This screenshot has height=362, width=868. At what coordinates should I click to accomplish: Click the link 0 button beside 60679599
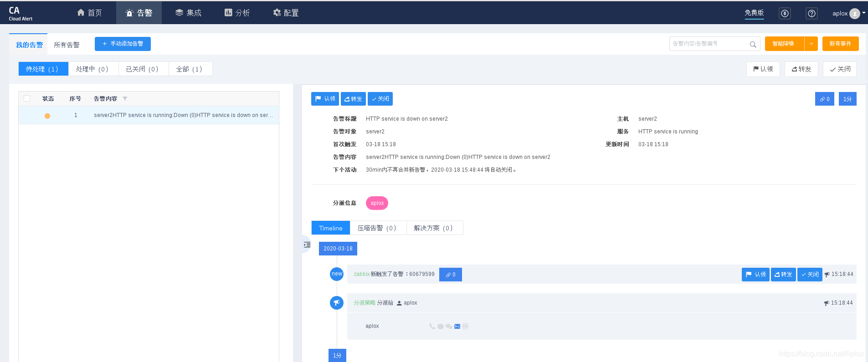451,275
